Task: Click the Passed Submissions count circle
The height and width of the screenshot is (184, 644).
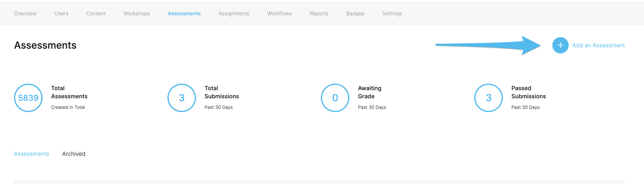Action: pyautogui.click(x=489, y=98)
